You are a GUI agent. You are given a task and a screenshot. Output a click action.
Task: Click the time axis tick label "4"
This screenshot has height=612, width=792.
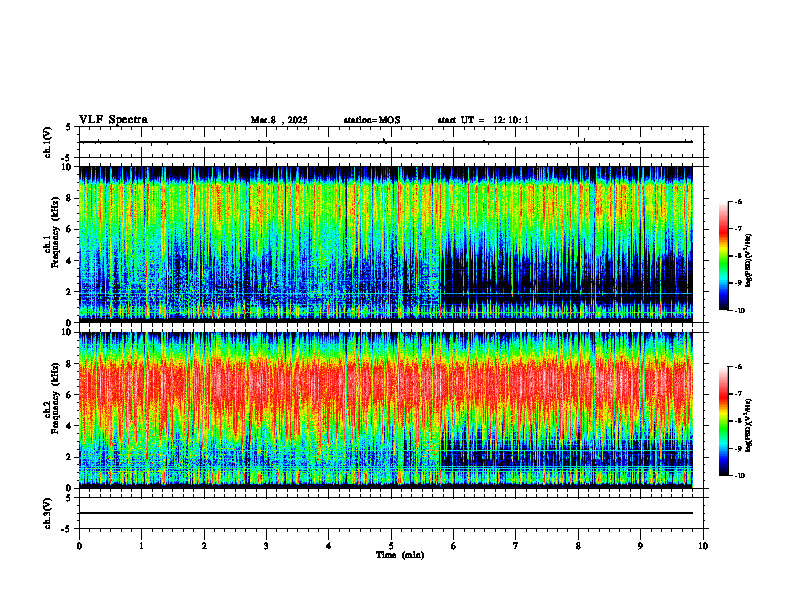pyautogui.click(x=329, y=546)
